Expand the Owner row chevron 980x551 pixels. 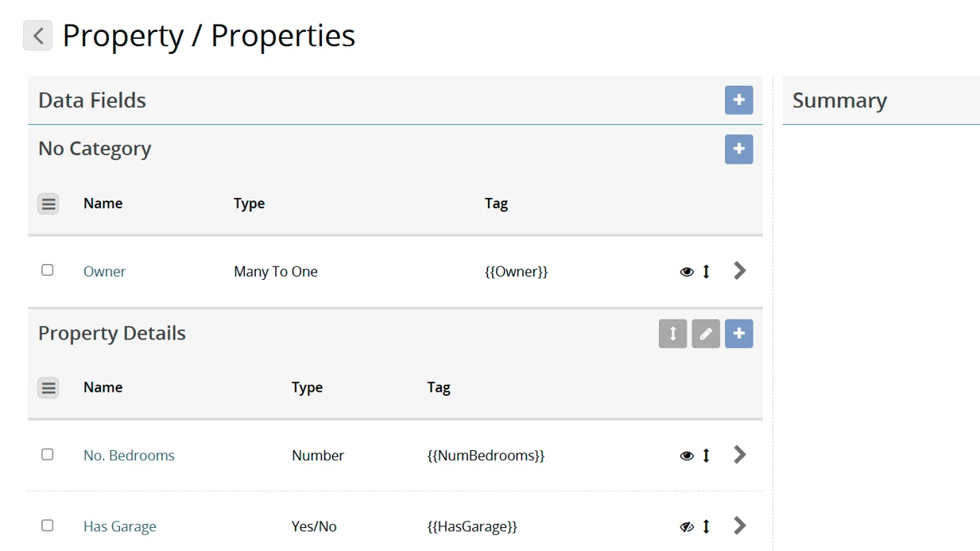(x=740, y=271)
